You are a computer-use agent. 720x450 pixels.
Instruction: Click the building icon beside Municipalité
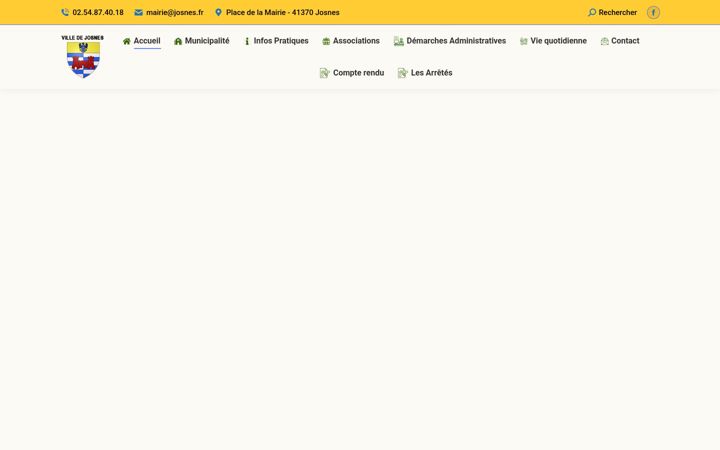pos(178,41)
